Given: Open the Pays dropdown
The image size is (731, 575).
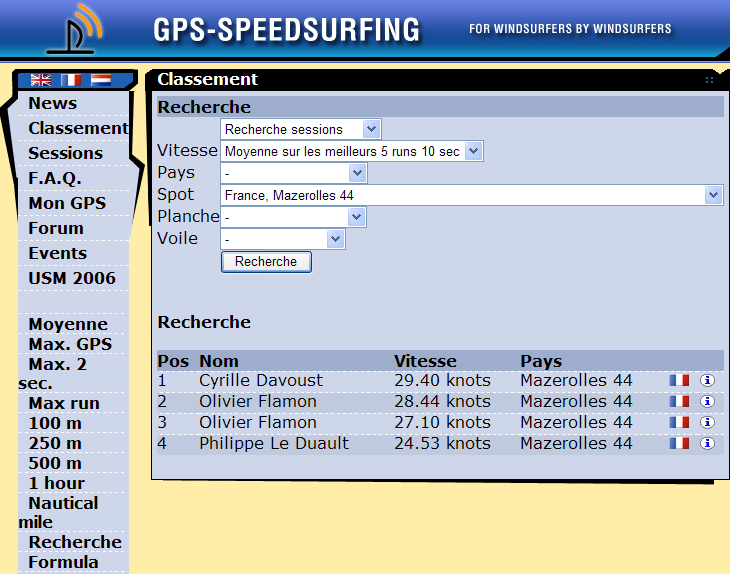Looking at the screenshot, I should tap(294, 173).
